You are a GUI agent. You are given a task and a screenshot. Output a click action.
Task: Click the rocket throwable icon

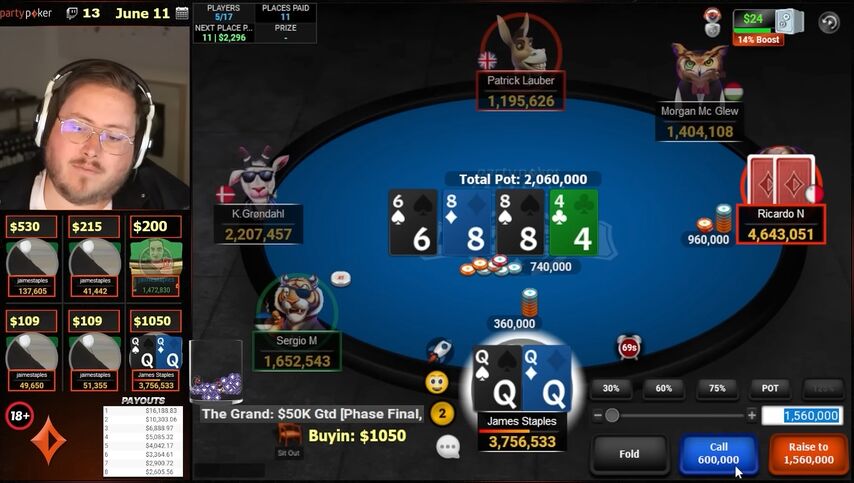(440, 351)
